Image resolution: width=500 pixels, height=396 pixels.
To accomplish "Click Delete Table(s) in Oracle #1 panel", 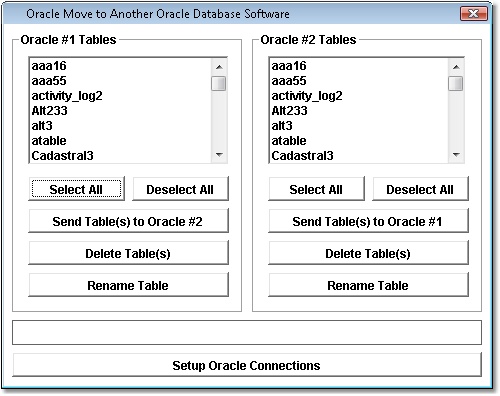I will point(128,253).
